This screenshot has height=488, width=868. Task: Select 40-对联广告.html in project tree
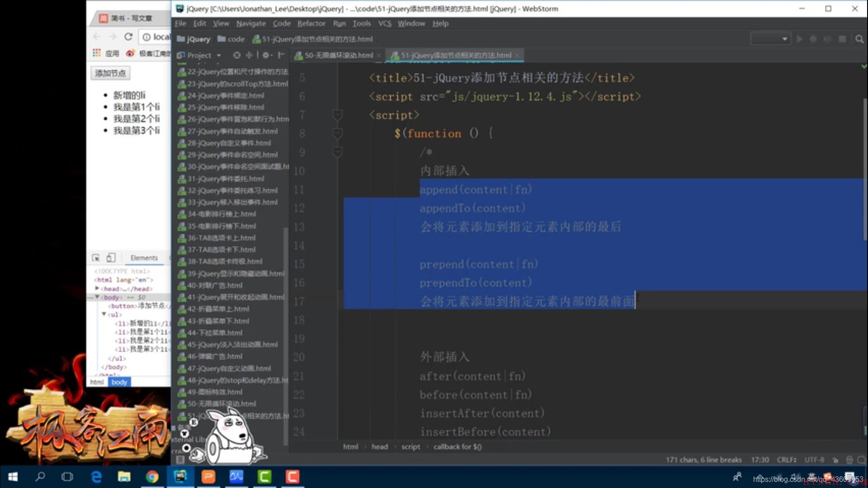click(x=210, y=286)
